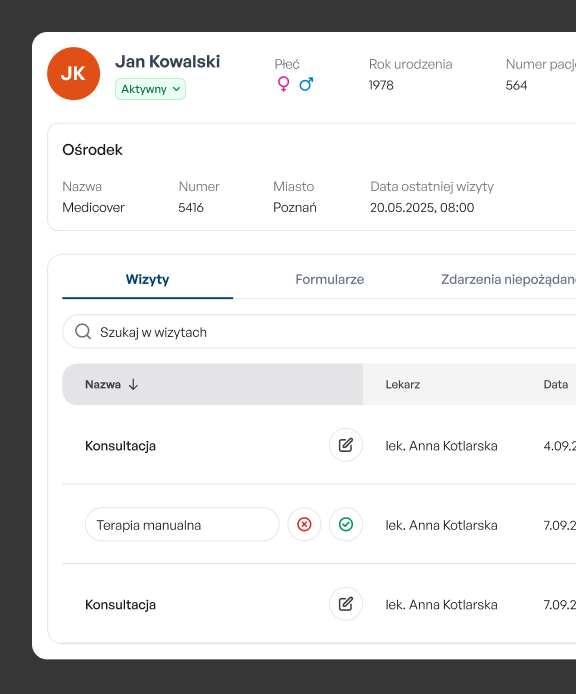Click the Nazwa column header
The width and height of the screenshot is (576, 694).
103,384
